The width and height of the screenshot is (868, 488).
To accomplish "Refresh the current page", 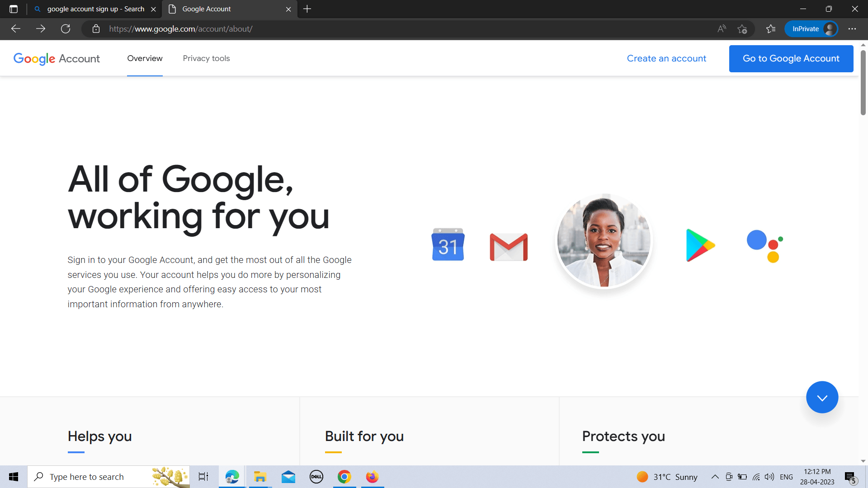I will (66, 28).
